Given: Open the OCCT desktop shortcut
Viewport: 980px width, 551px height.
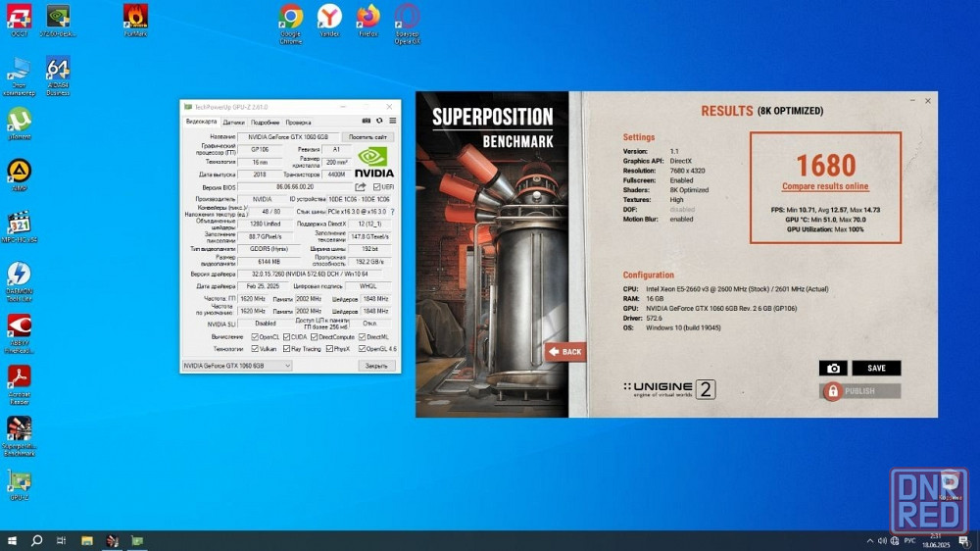Looking at the screenshot, I should [19, 21].
